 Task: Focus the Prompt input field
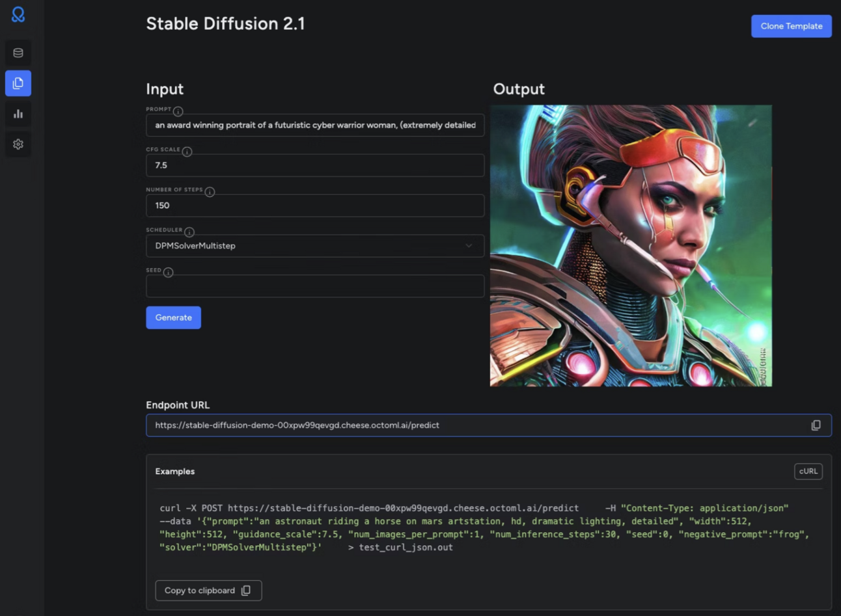click(x=315, y=125)
